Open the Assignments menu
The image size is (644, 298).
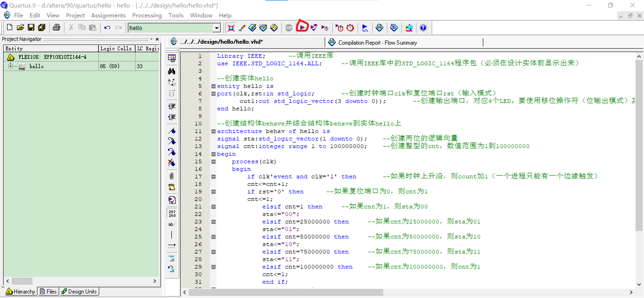click(x=108, y=16)
